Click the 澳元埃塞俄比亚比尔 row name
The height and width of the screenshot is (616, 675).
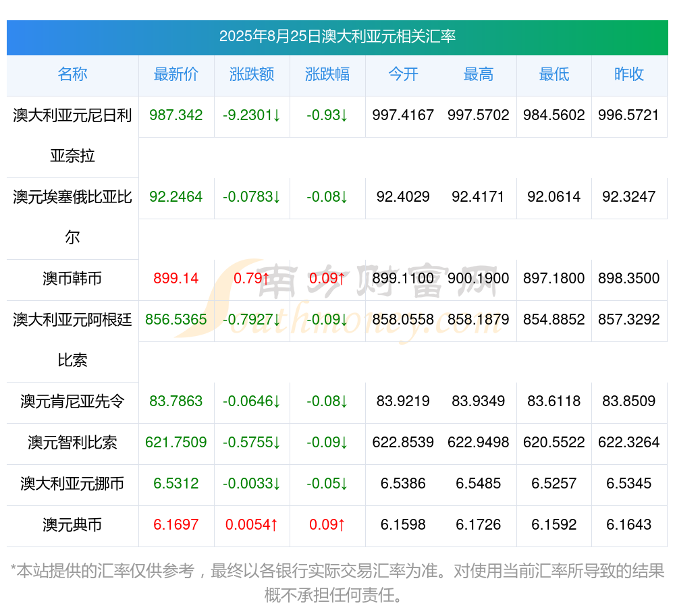72,217
